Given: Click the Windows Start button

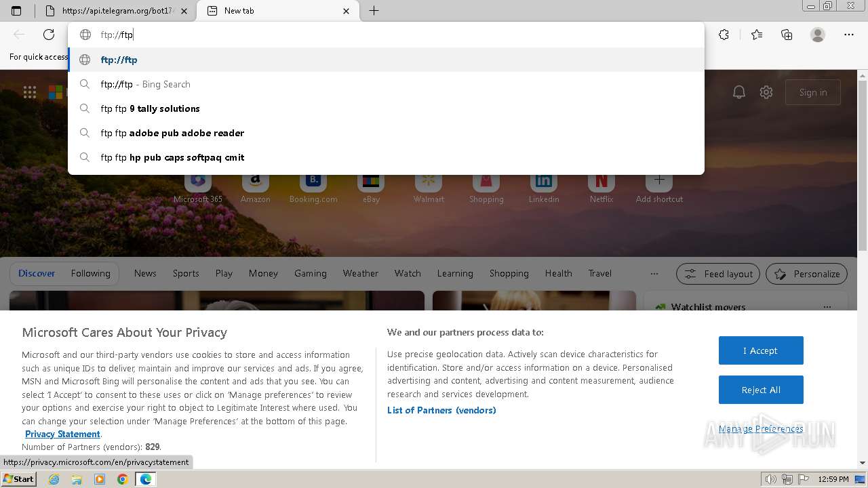Looking at the screenshot, I should pos(19,479).
